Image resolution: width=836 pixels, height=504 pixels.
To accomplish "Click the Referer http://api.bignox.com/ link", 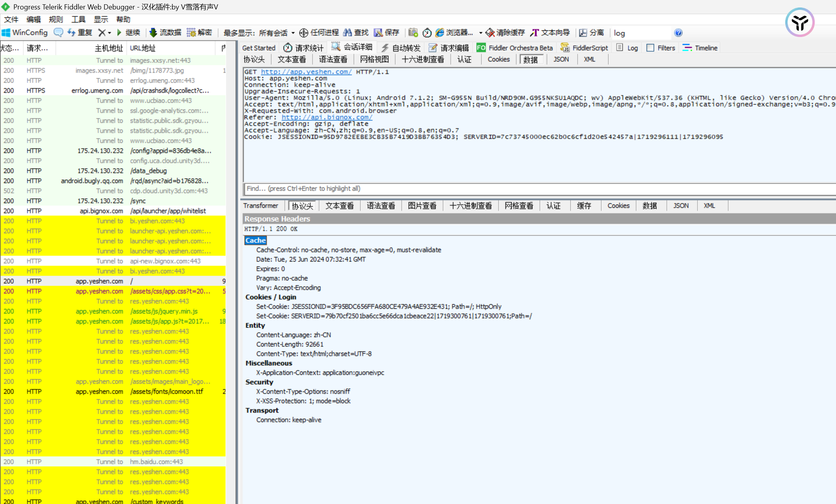I will click(327, 117).
